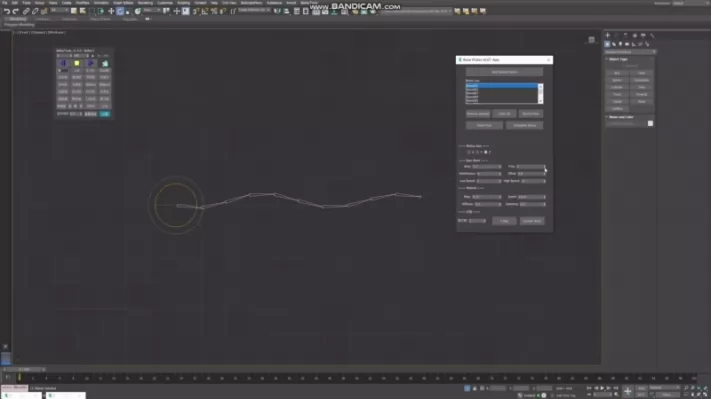Open Select by Name from toolbar
This screenshot has width=711, height=399.
[x=83, y=11]
